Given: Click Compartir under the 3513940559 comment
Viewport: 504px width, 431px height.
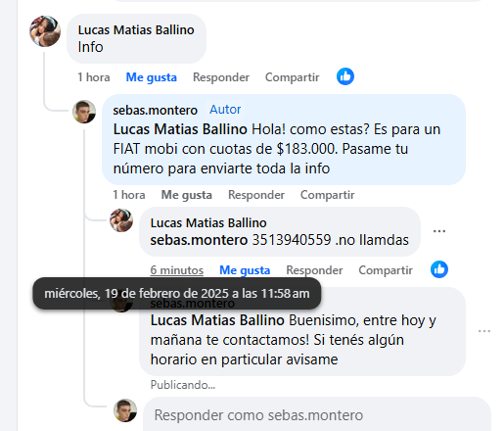Looking at the screenshot, I should (x=386, y=270).
